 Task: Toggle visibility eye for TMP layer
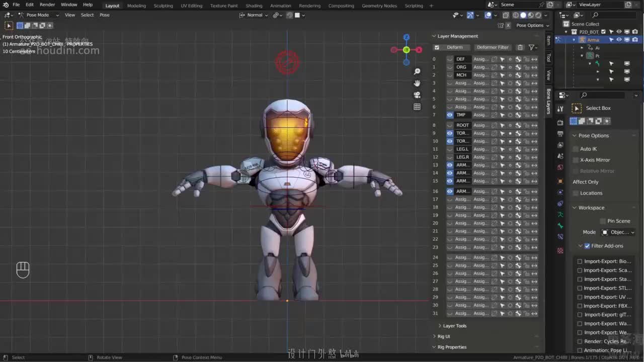450,115
